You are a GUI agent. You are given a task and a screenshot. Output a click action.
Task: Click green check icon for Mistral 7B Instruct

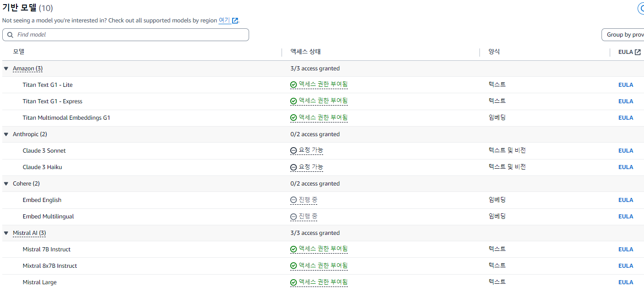293,250
